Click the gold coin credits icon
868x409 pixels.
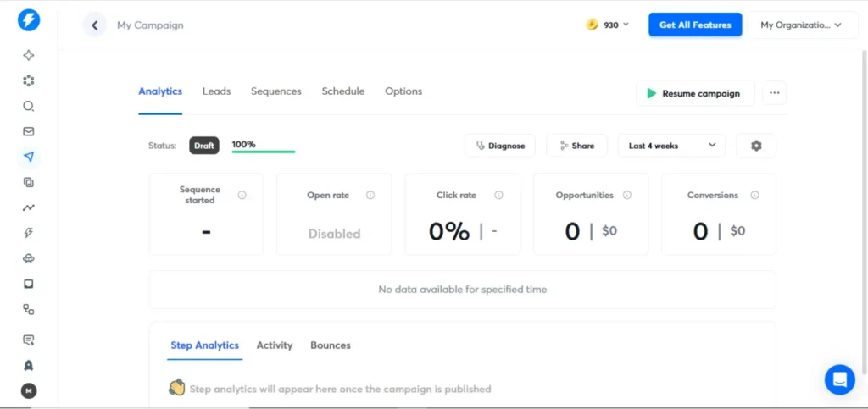click(593, 25)
